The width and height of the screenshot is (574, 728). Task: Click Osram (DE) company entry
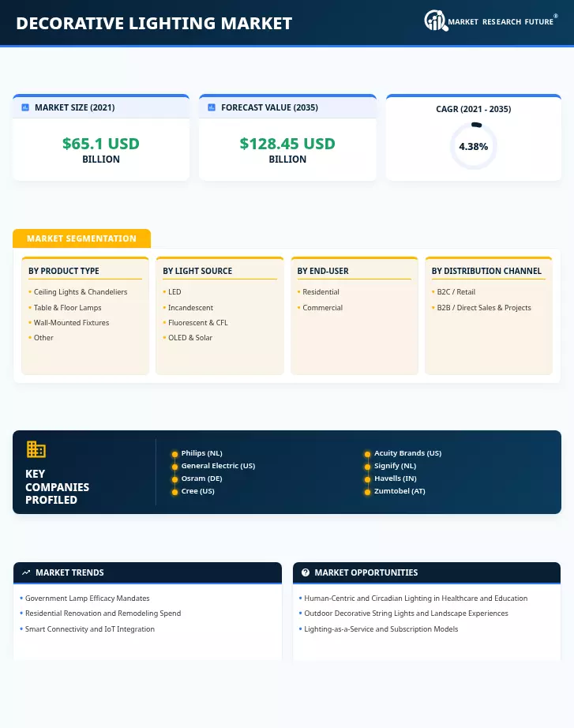201,478
